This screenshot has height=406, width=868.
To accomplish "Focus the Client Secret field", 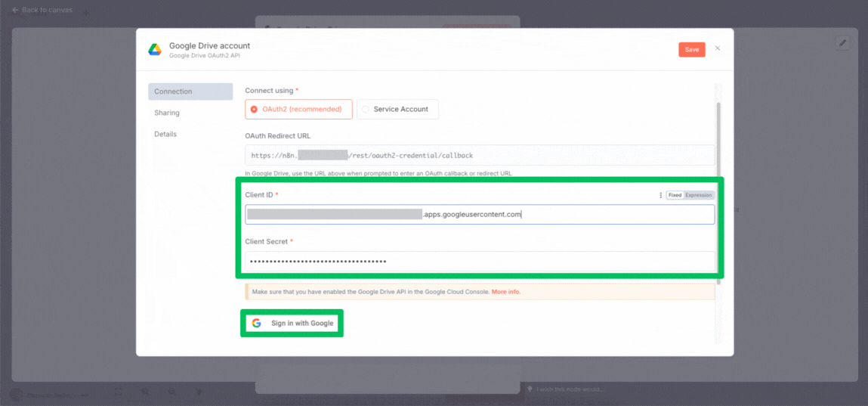I will (479, 262).
